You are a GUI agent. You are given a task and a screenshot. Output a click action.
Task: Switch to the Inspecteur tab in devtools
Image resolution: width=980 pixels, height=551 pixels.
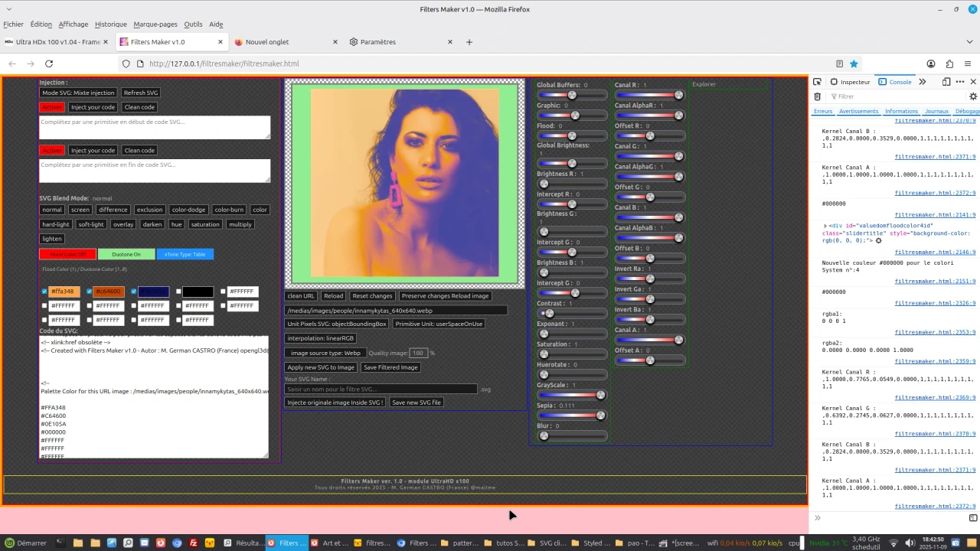850,82
